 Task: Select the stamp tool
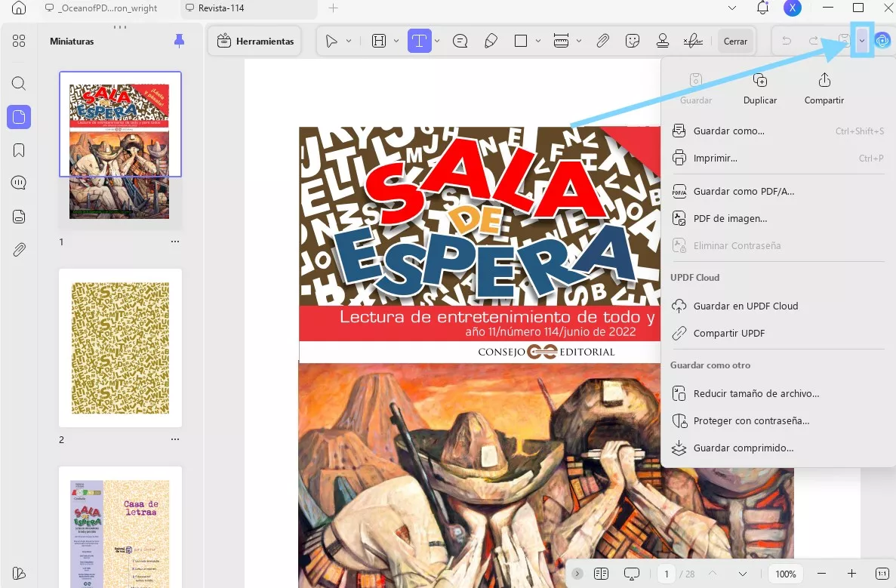click(x=663, y=42)
